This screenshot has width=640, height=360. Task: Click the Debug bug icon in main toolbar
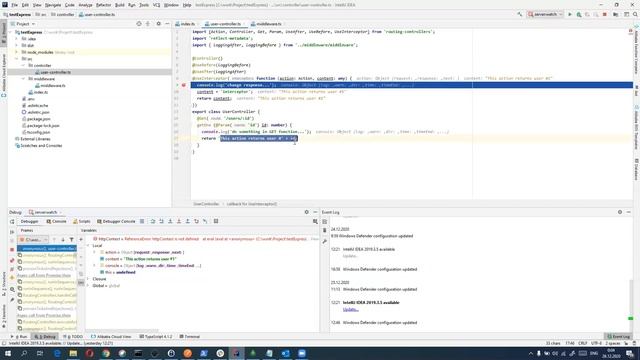coord(579,14)
